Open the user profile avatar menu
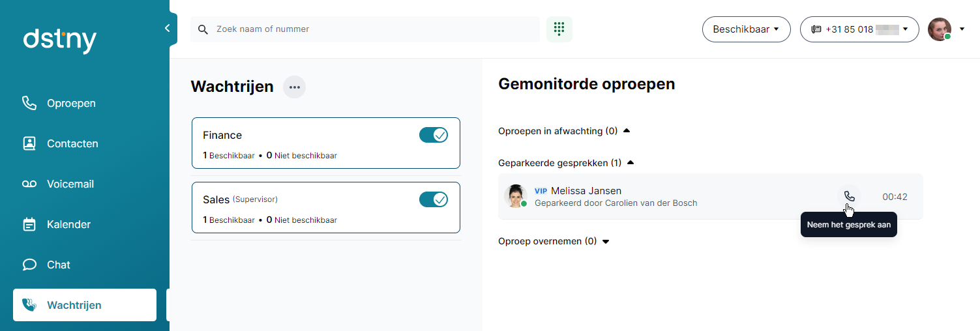The width and height of the screenshot is (980, 331). [x=940, y=29]
